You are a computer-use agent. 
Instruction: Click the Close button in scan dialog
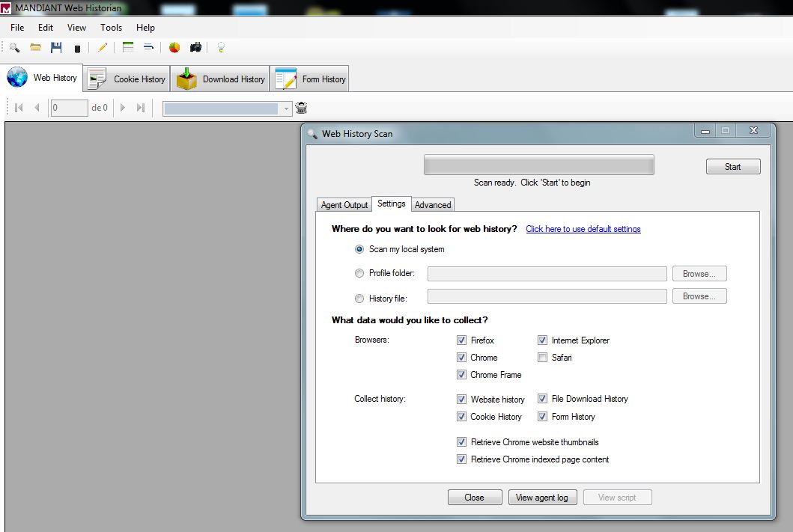pyautogui.click(x=475, y=498)
